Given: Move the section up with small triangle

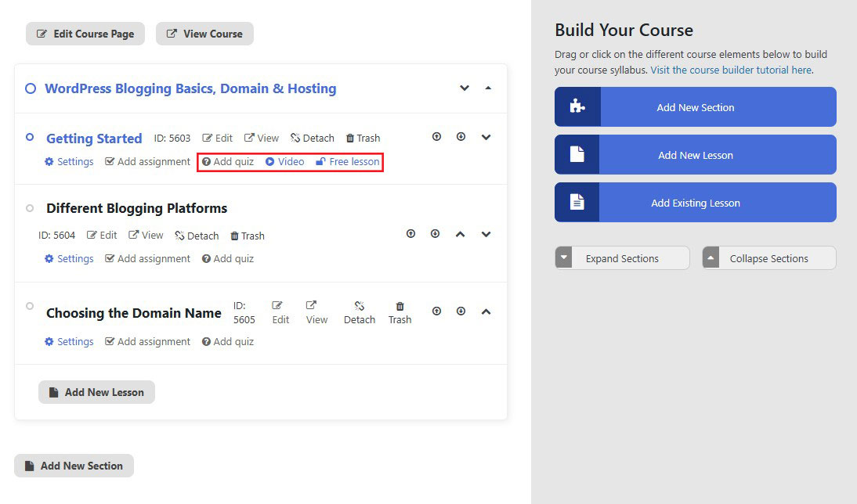Looking at the screenshot, I should pyautogui.click(x=488, y=88).
